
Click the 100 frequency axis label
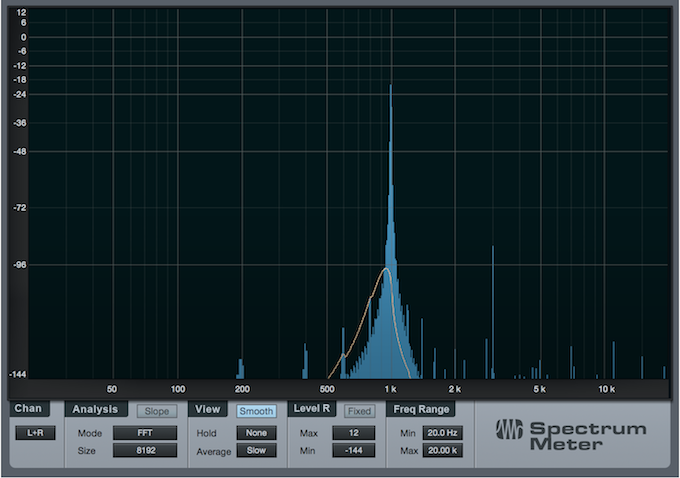178,389
